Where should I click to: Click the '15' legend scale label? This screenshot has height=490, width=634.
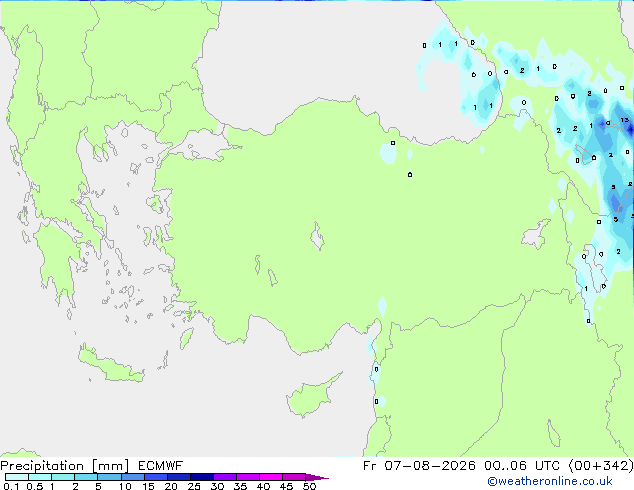[x=148, y=486]
